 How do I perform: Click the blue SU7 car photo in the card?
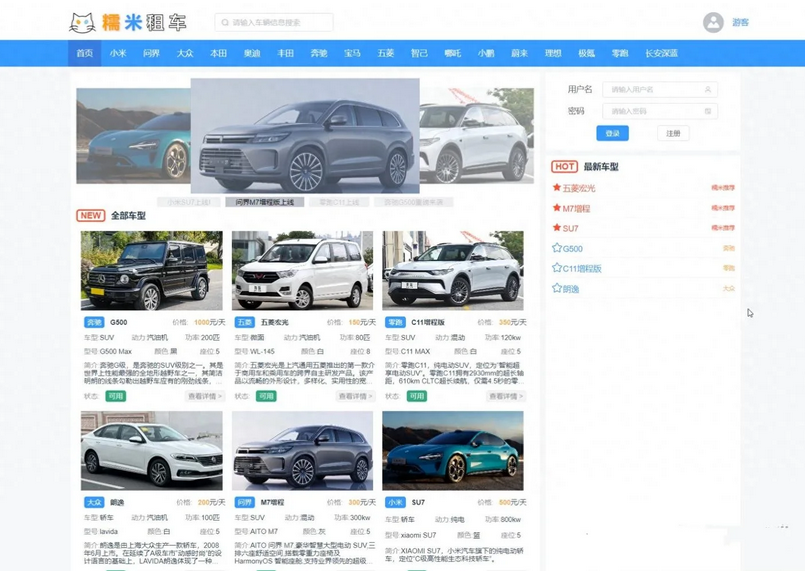click(x=453, y=450)
